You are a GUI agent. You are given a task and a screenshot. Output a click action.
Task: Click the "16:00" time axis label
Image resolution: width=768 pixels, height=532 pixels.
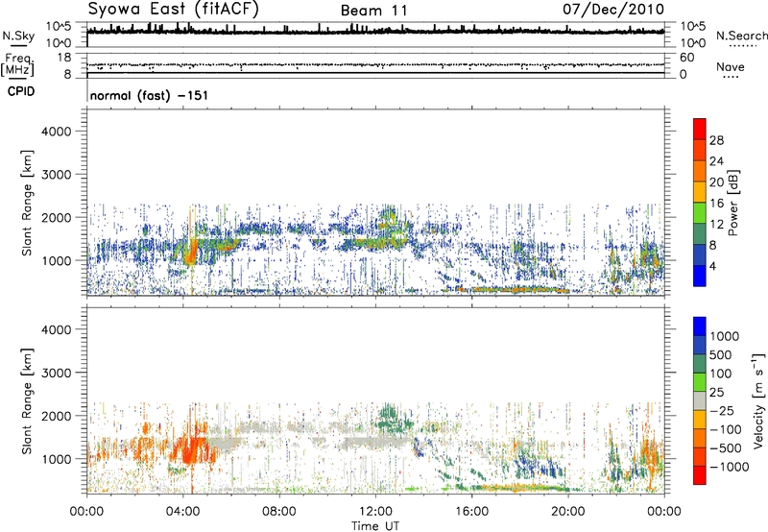coord(471,512)
